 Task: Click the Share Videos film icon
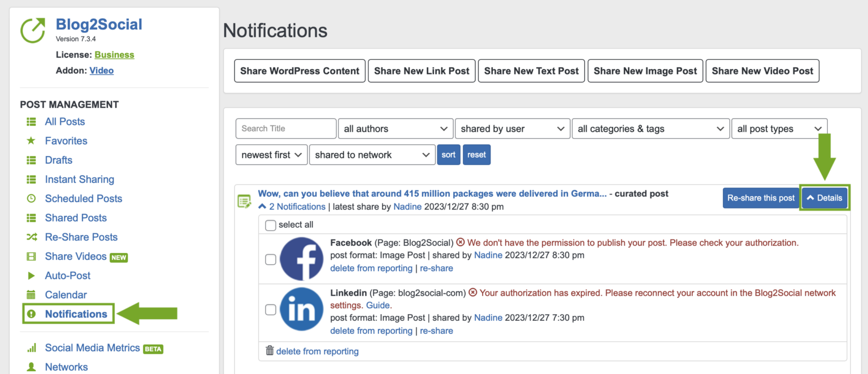32,256
